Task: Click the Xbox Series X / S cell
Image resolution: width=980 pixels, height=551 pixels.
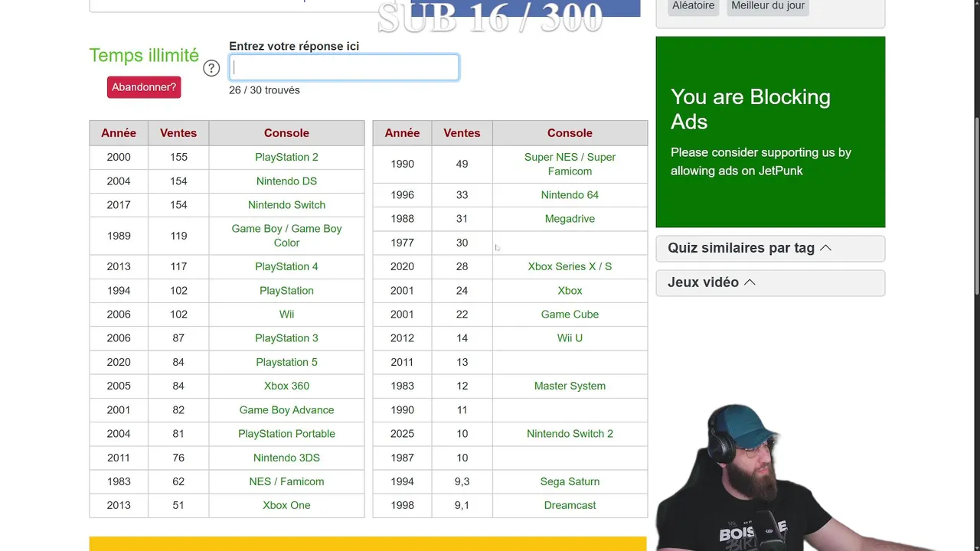Action: click(x=570, y=266)
